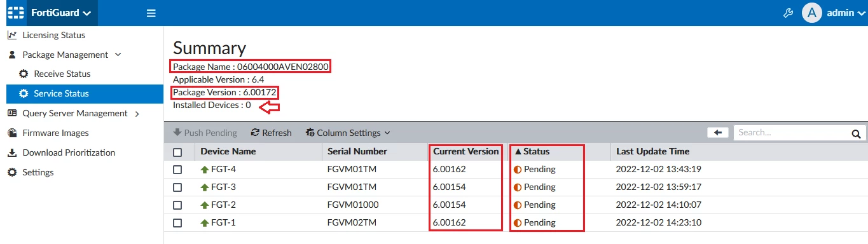Viewport: 868px width, 244px height.
Task: Click serial number FGVM01000
Action: click(x=353, y=205)
